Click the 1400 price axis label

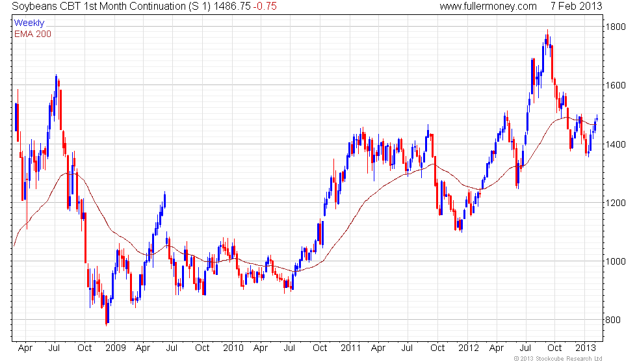click(x=616, y=144)
